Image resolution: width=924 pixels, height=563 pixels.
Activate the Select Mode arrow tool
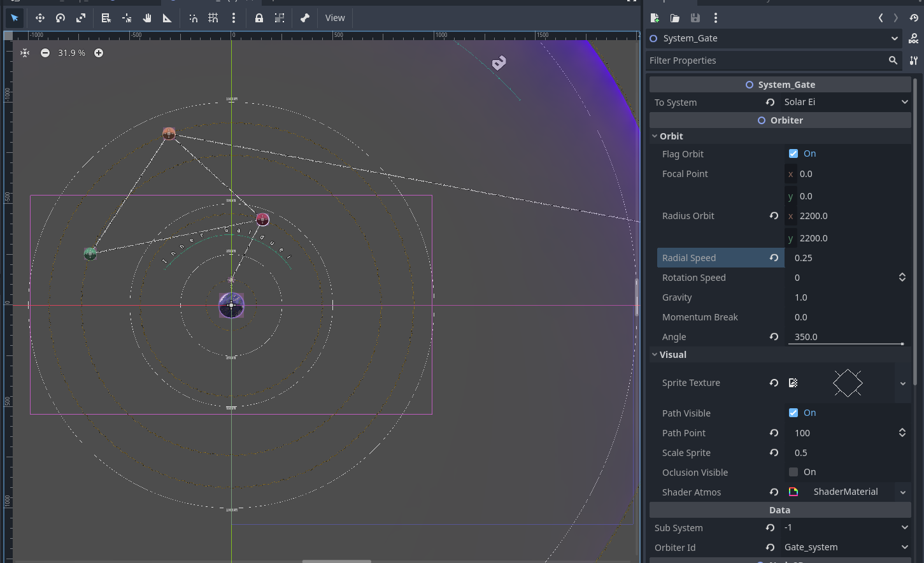pos(15,18)
